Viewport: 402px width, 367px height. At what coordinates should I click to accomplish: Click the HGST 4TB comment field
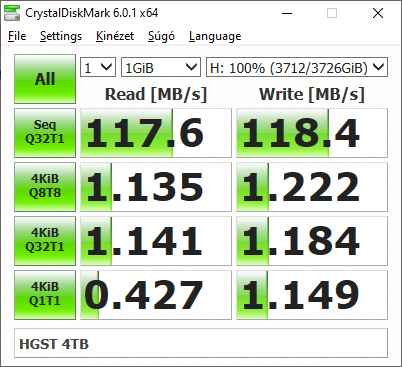pyautogui.click(x=201, y=344)
